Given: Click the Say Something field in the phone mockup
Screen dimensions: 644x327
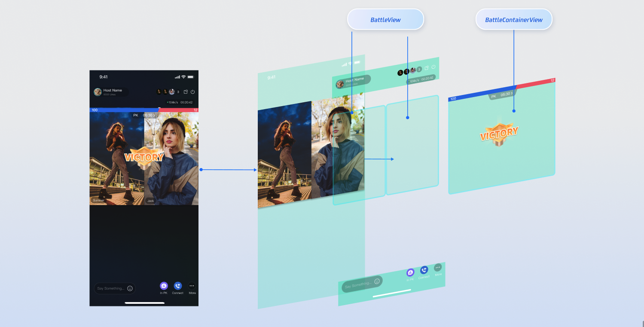Looking at the screenshot, I should pos(115,288).
